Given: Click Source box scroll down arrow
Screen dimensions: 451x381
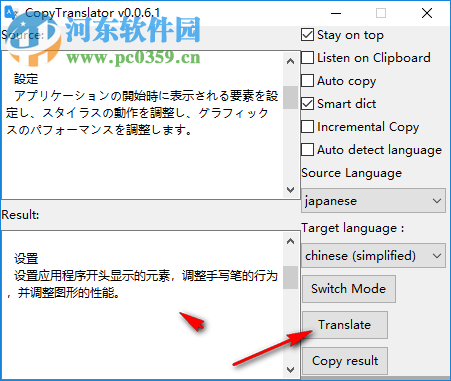Looking at the screenshot, I should pos(290,190).
